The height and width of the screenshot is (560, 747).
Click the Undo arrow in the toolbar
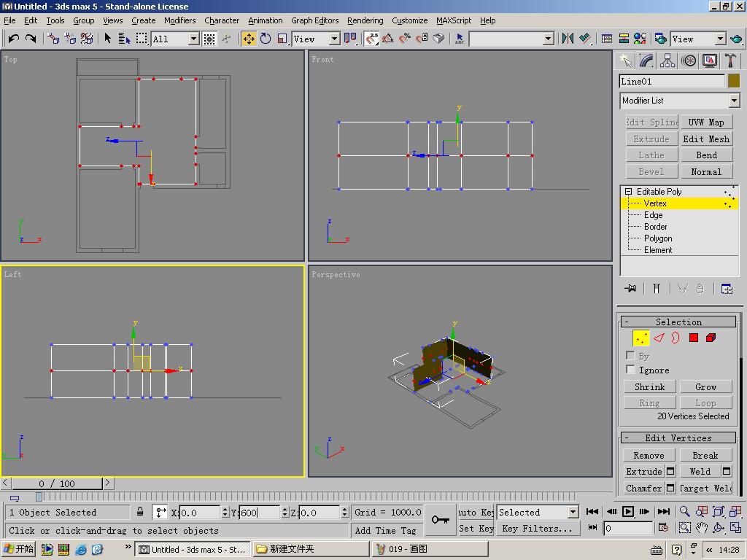(14, 39)
